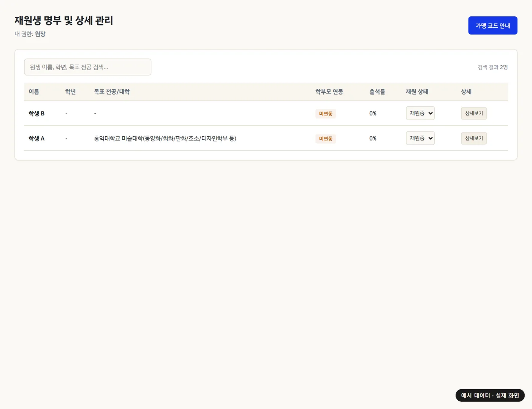Select the 학생 B name cell
Image resolution: width=532 pixels, height=409 pixels.
click(x=36, y=113)
